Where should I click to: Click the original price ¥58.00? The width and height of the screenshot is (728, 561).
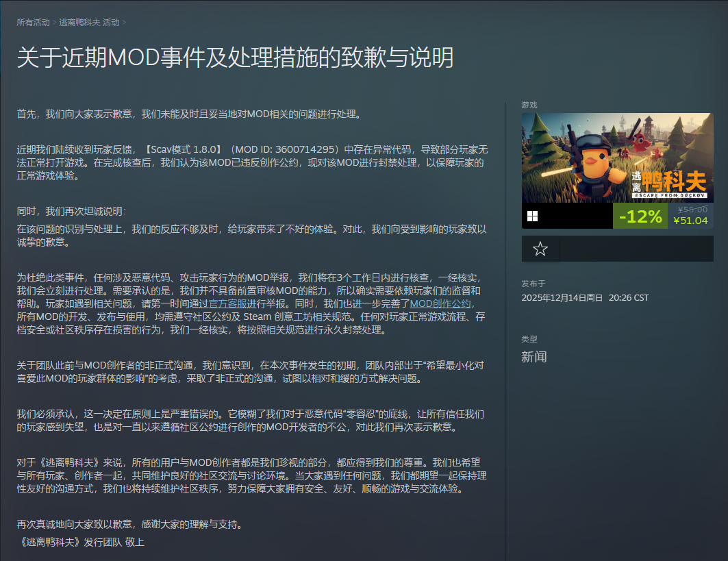[x=692, y=210]
